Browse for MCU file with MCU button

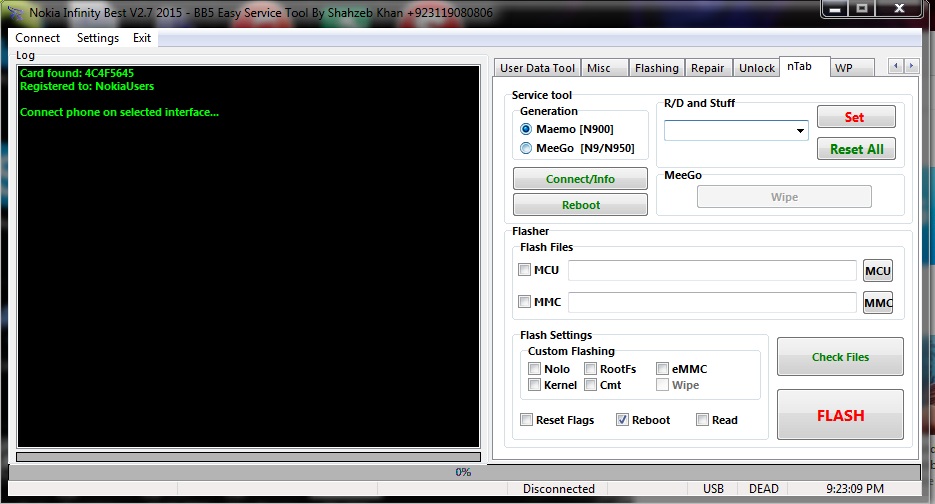click(x=878, y=271)
